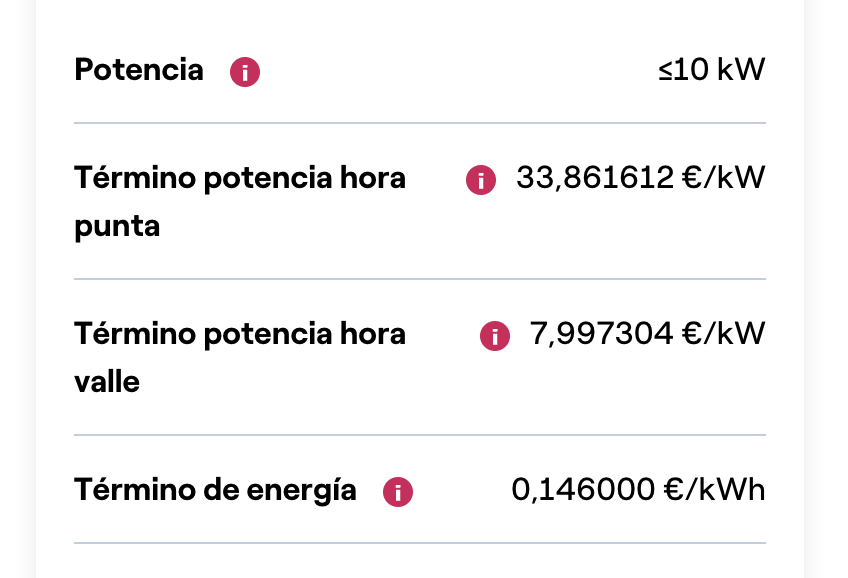Click the 'Término potencia hora' text above 'punta'
The height and width of the screenshot is (578, 848).
pyautogui.click(x=240, y=178)
